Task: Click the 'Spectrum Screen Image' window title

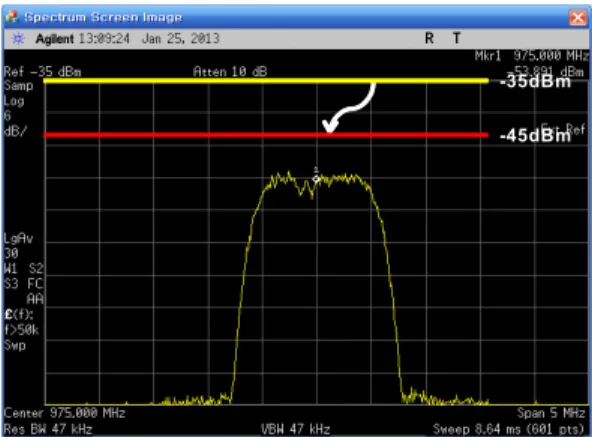Action: coord(103,17)
